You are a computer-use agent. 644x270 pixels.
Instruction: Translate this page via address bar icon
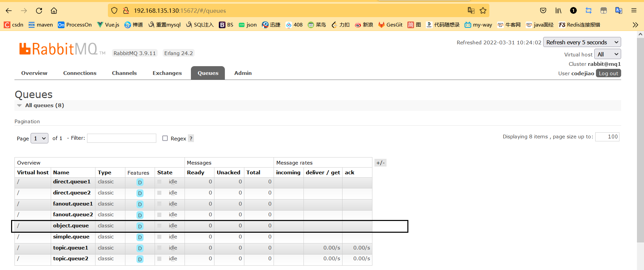(471, 11)
